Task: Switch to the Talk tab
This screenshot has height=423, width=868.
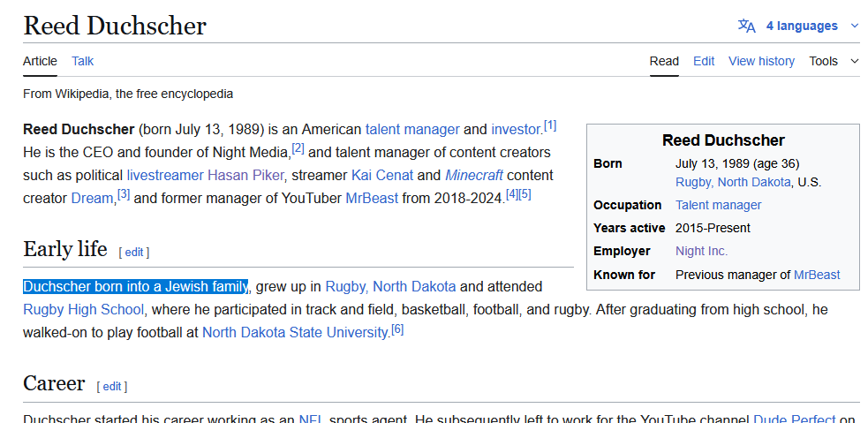Action: tap(82, 61)
